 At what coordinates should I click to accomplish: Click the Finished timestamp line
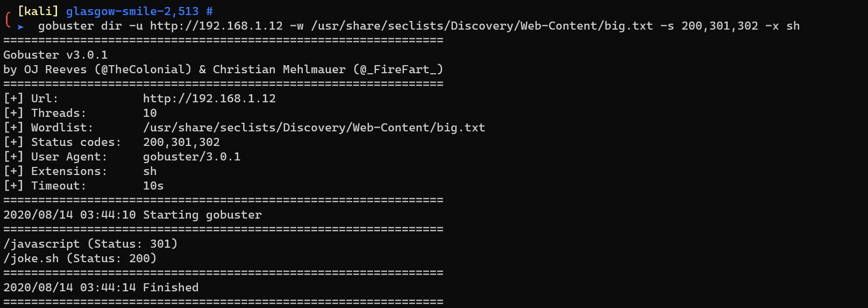[x=101, y=288]
